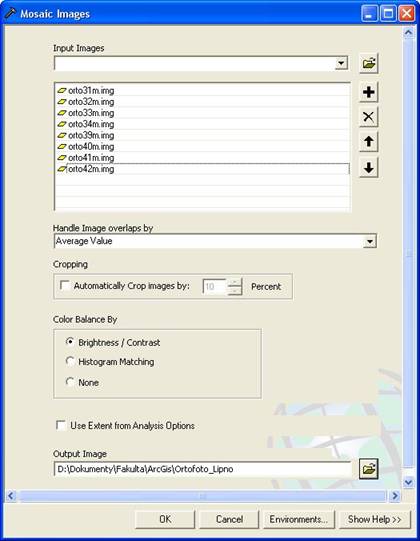Open folder browse icon for Input Images
This screenshot has width=420, height=541.
[x=369, y=63]
